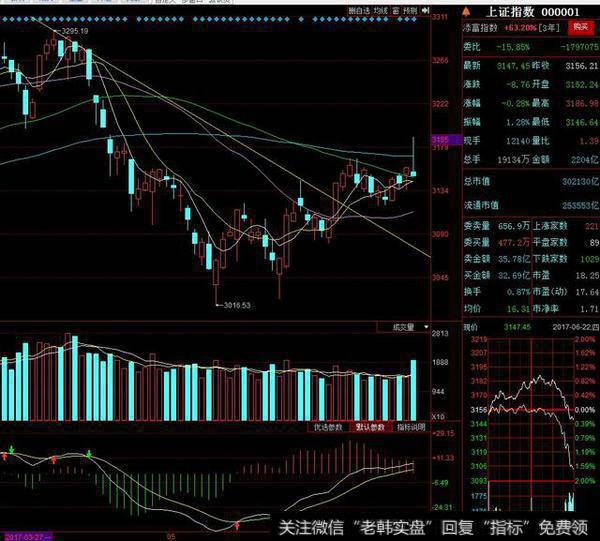The image size is (600, 541).
Task: Switch to the 优选参数 tab
Action: coord(326,427)
